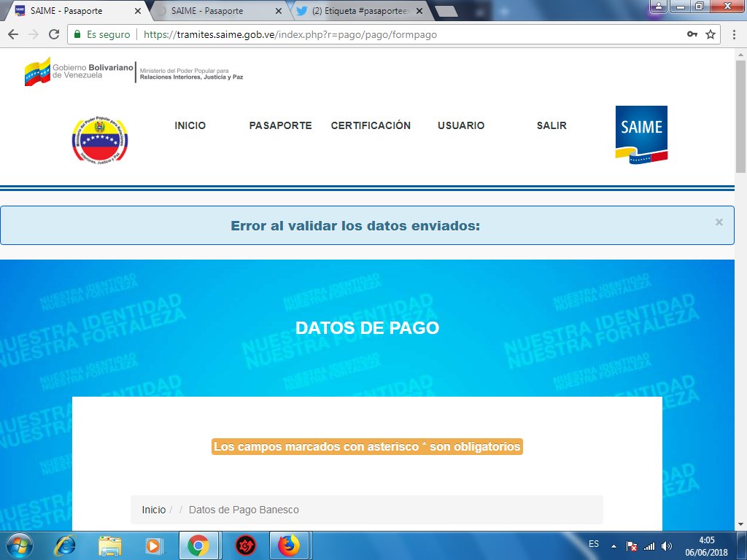Click the browser forward arrow
This screenshot has height=560, width=747.
pos(34,34)
